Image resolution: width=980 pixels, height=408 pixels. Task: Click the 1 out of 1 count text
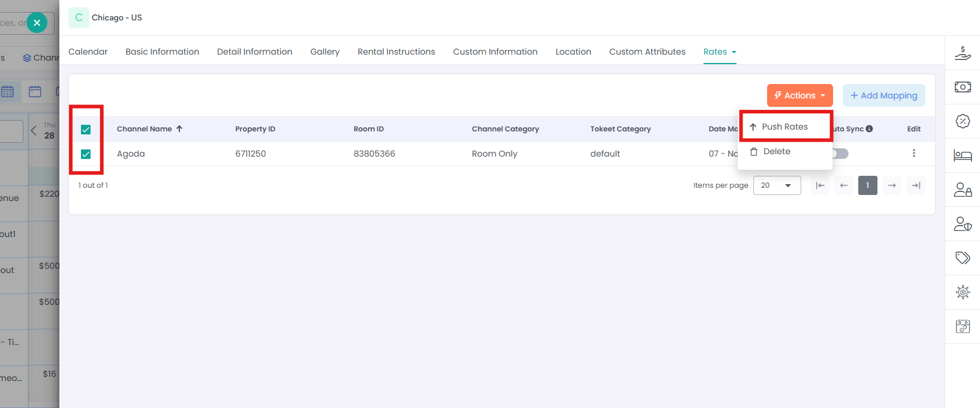[93, 185]
